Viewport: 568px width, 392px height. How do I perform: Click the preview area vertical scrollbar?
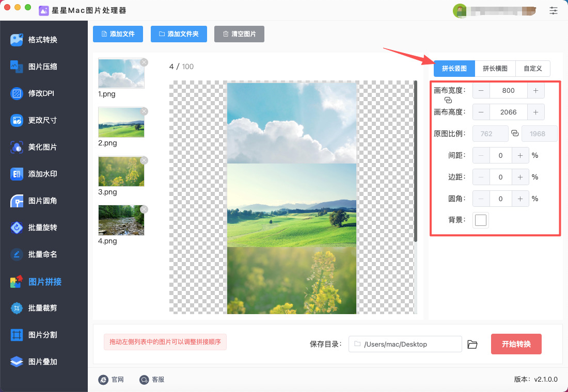(x=416, y=161)
